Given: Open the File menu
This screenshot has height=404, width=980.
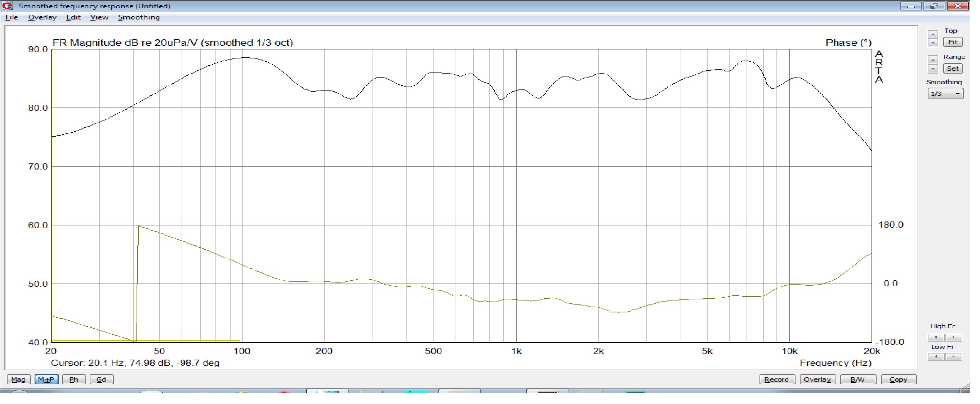Looking at the screenshot, I should tap(12, 17).
